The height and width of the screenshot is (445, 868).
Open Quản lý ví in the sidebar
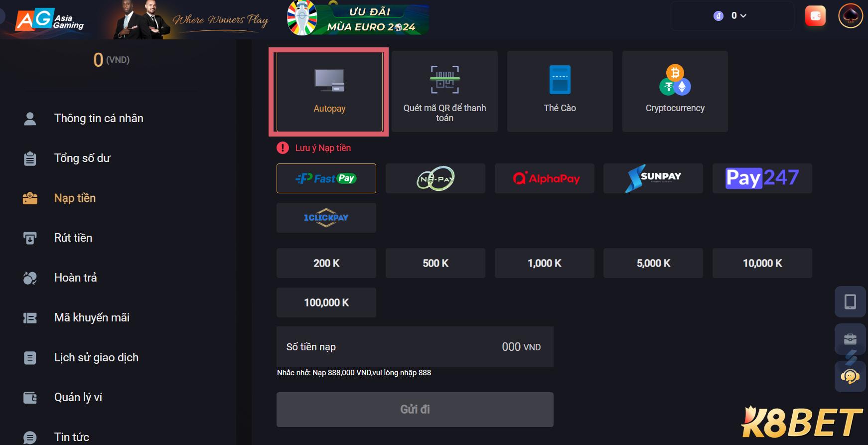[x=78, y=398]
